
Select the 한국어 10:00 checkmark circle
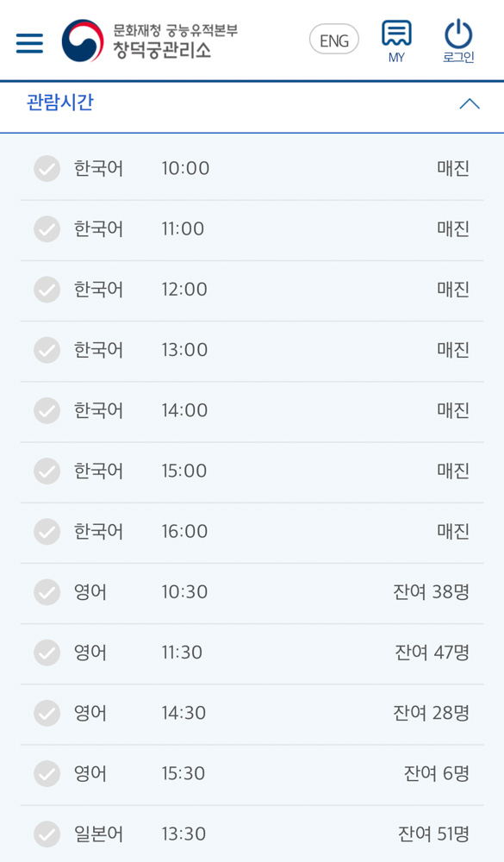pos(47,168)
